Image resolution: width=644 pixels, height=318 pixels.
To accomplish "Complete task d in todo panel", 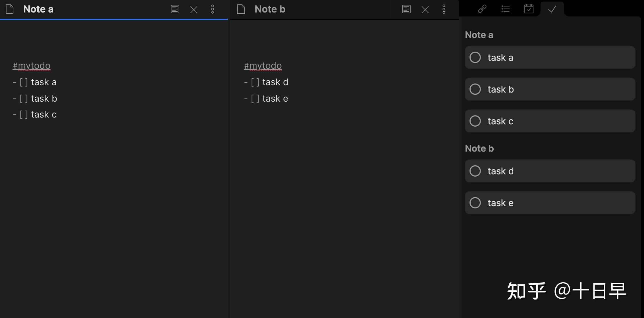I will point(475,171).
